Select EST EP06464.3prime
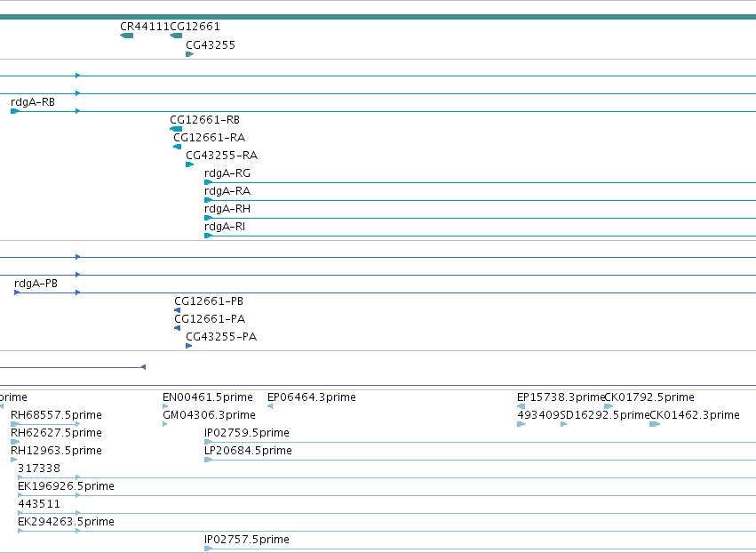 coord(312,397)
